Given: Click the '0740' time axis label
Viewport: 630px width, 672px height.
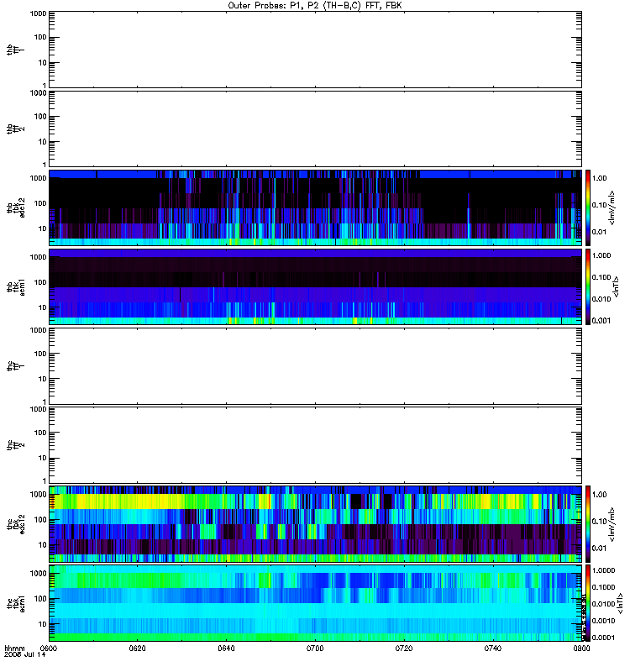Looking at the screenshot, I should click(493, 648).
